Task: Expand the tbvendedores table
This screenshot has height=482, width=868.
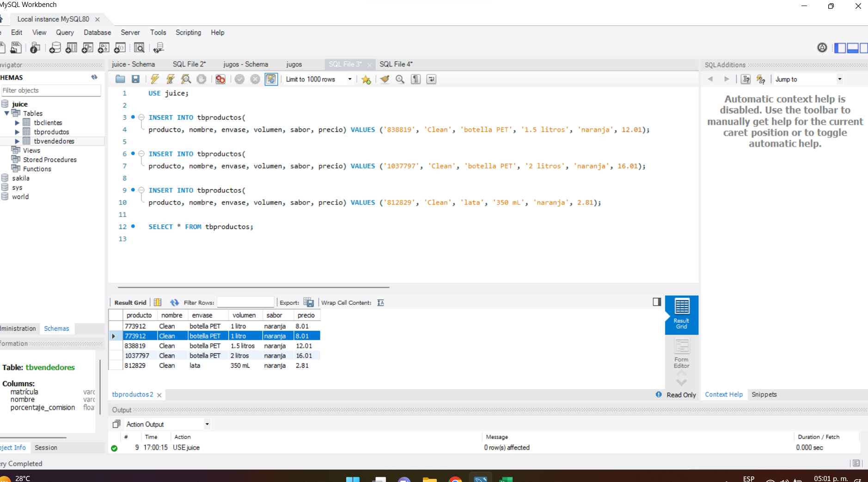Action: (17, 141)
